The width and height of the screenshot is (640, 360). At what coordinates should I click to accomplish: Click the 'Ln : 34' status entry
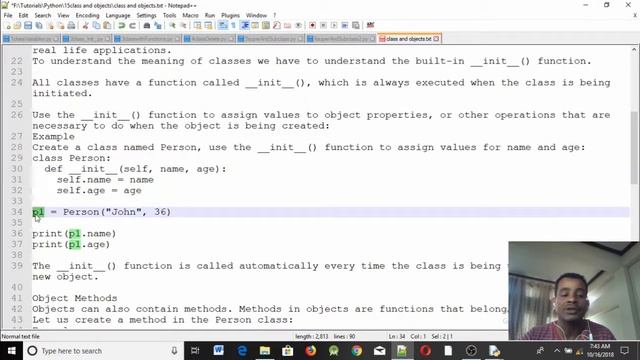pos(397,337)
